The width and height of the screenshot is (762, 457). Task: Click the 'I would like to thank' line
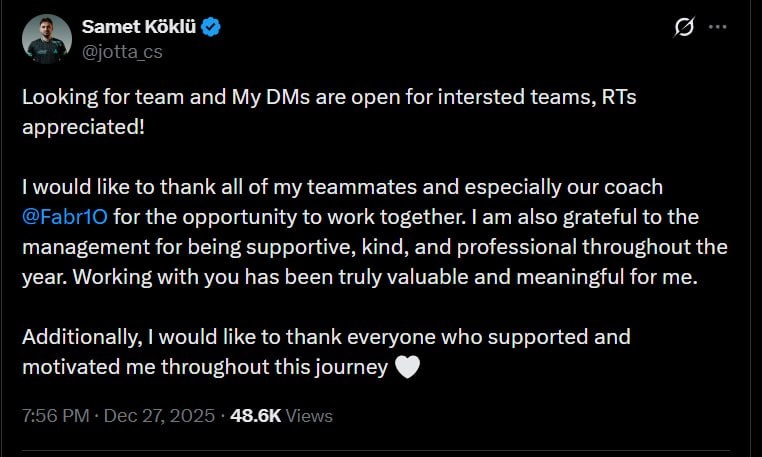(342, 187)
